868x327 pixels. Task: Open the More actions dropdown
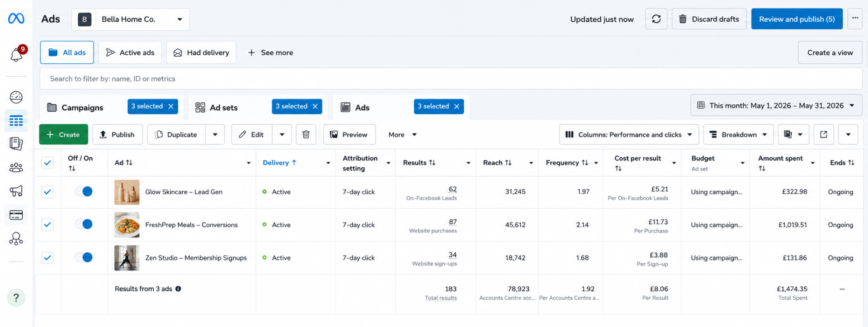click(x=402, y=135)
